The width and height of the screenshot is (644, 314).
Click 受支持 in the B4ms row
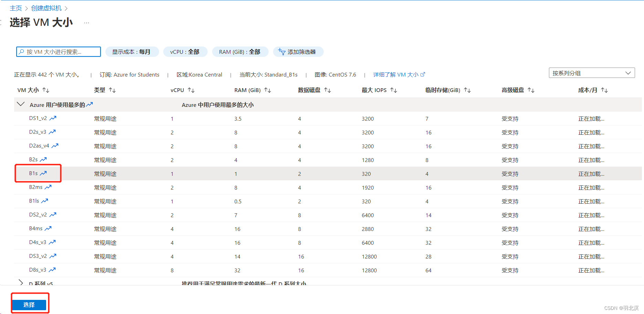510,229
